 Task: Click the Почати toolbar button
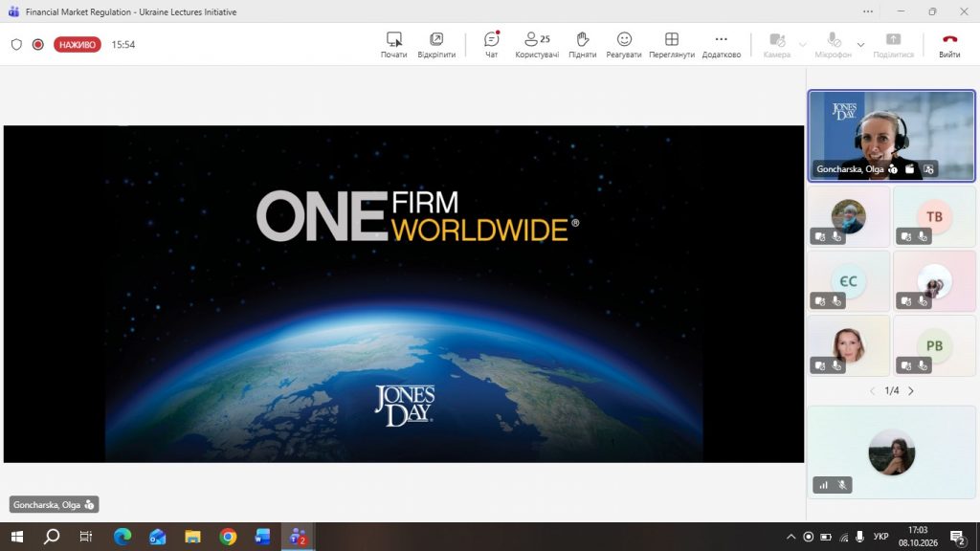point(393,45)
